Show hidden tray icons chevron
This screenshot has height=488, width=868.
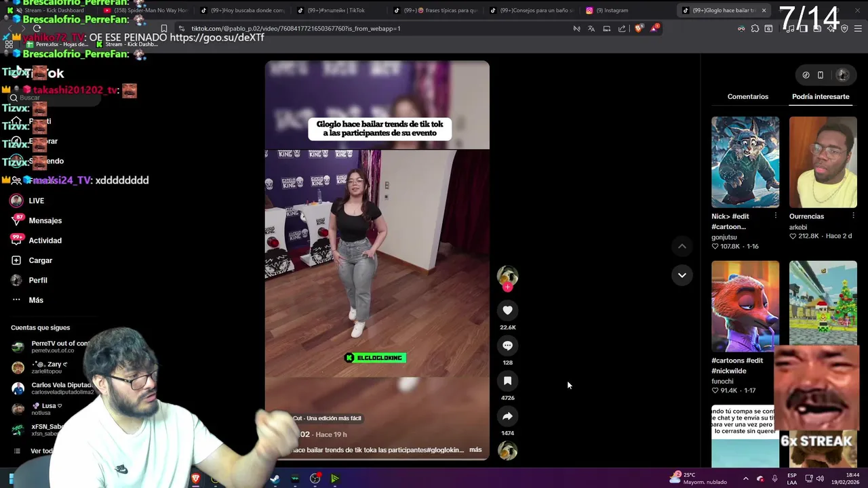pyautogui.click(x=745, y=479)
